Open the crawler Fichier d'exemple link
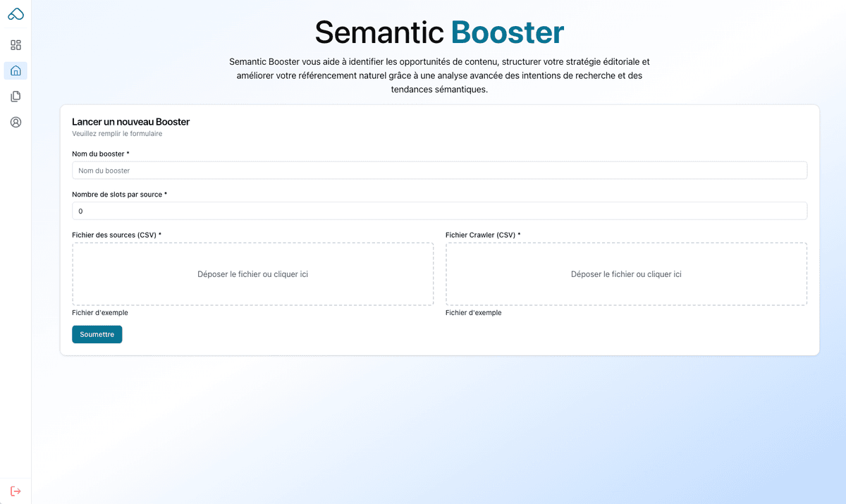The image size is (846, 504). (473, 312)
